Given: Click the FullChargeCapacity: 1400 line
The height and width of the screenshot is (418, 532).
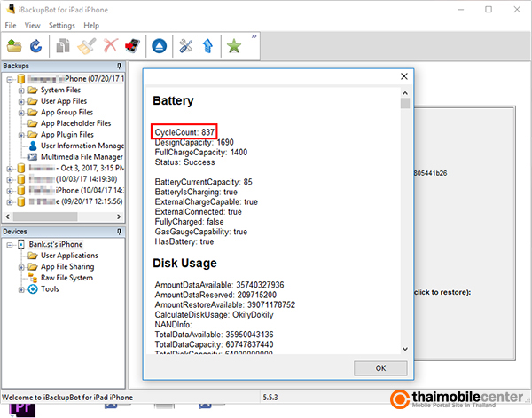Looking at the screenshot, I should pyautogui.click(x=201, y=152).
